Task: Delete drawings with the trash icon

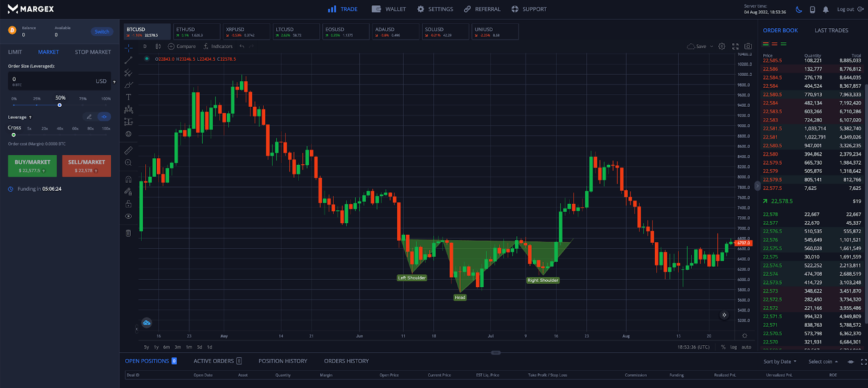Action: (x=129, y=233)
